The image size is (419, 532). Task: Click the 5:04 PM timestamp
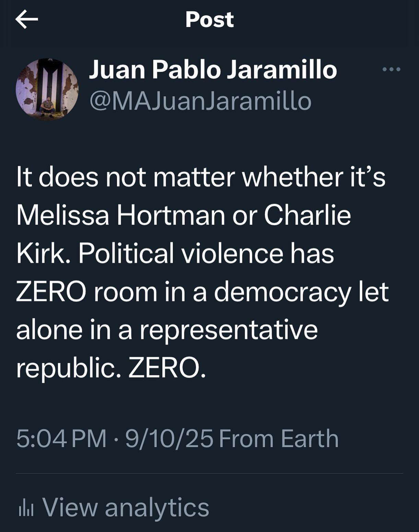(x=61, y=438)
